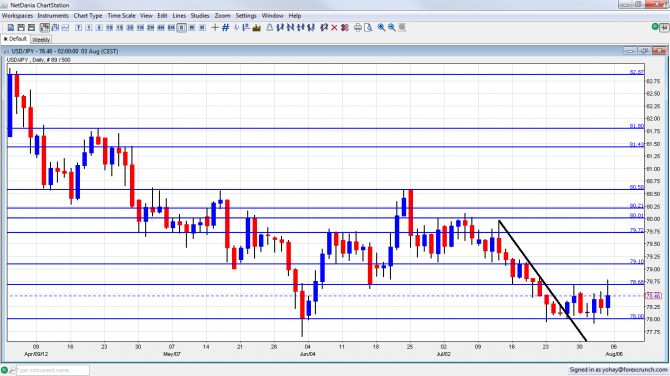Zoom in with the magnifier plus icon
Image resolution: width=670 pixels, height=376 pixels.
(381, 28)
